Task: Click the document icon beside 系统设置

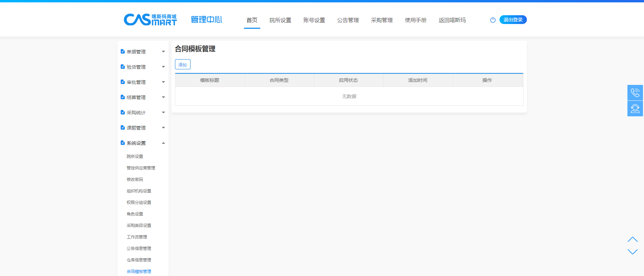Action: tap(123, 143)
